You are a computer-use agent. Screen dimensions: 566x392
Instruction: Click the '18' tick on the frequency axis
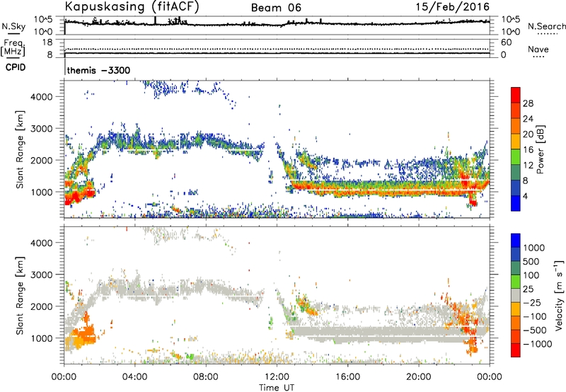pyautogui.click(x=47, y=42)
